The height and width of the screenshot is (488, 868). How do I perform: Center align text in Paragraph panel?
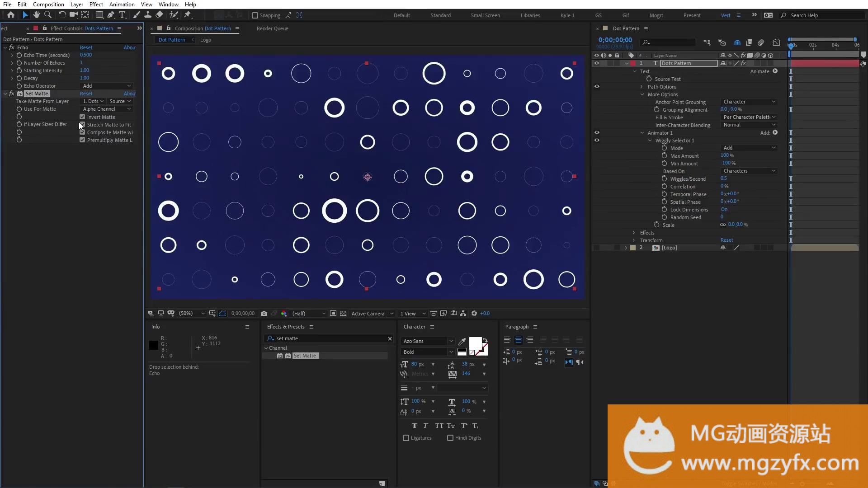click(519, 340)
